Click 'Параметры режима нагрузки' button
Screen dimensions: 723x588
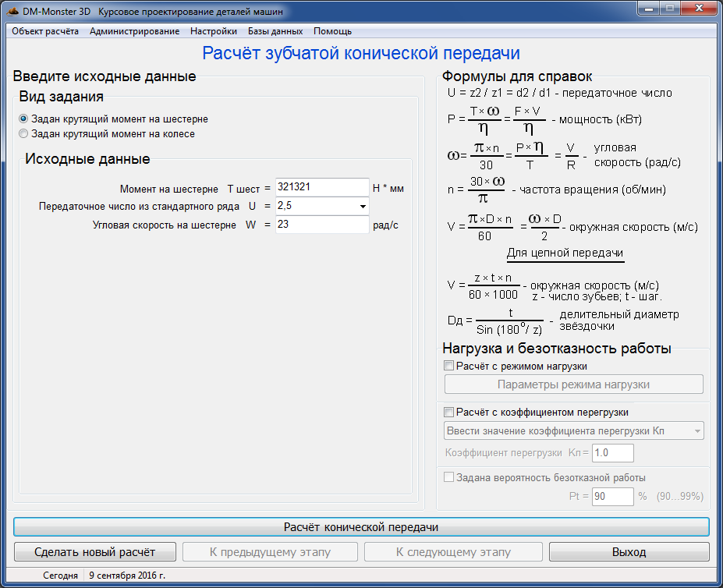[x=573, y=384]
